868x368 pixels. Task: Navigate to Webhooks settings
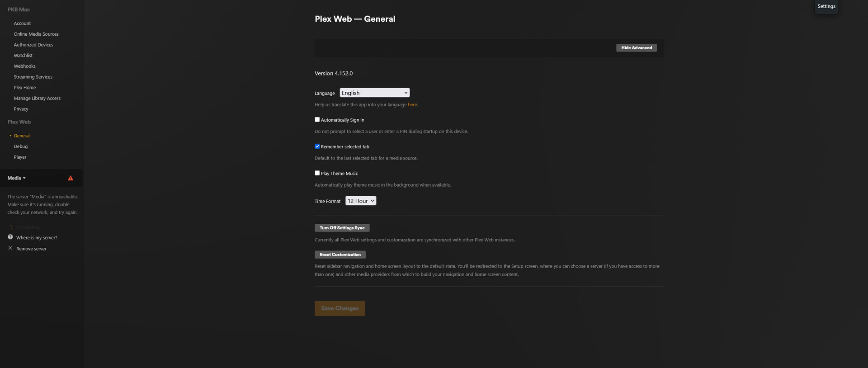click(x=24, y=66)
